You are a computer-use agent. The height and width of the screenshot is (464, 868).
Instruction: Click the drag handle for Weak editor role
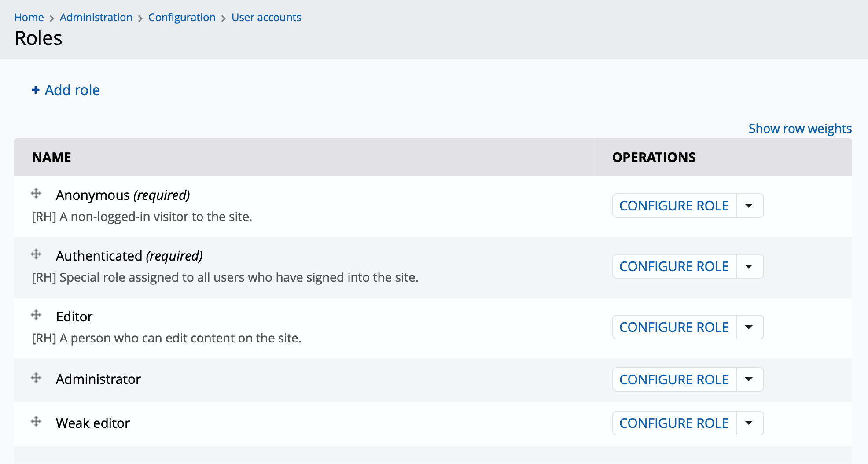36,421
